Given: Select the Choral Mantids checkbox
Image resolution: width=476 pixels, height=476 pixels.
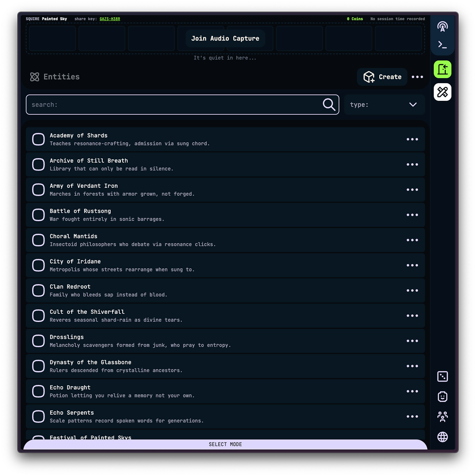Looking at the screenshot, I should [x=38, y=240].
